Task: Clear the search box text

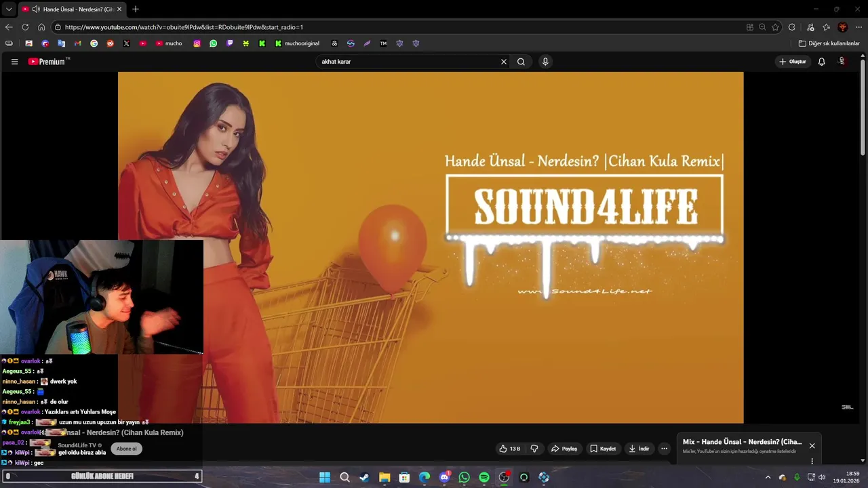Action: (x=504, y=62)
